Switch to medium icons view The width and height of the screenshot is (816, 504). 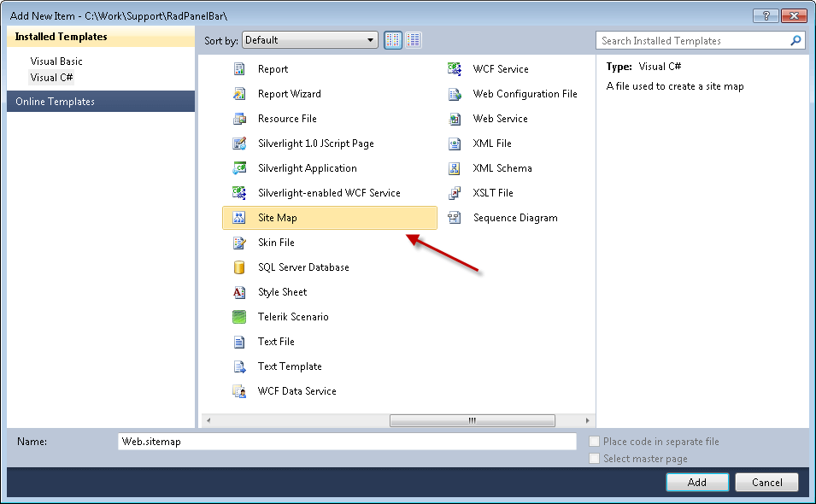pyautogui.click(x=414, y=40)
